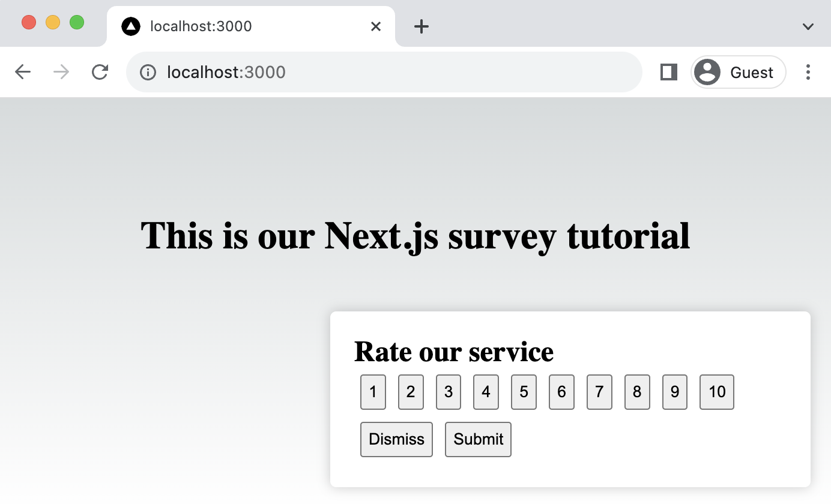Screen dimensions: 831x504
Task: Select rating 3 on the survey
Action: [x=448, y=392]
